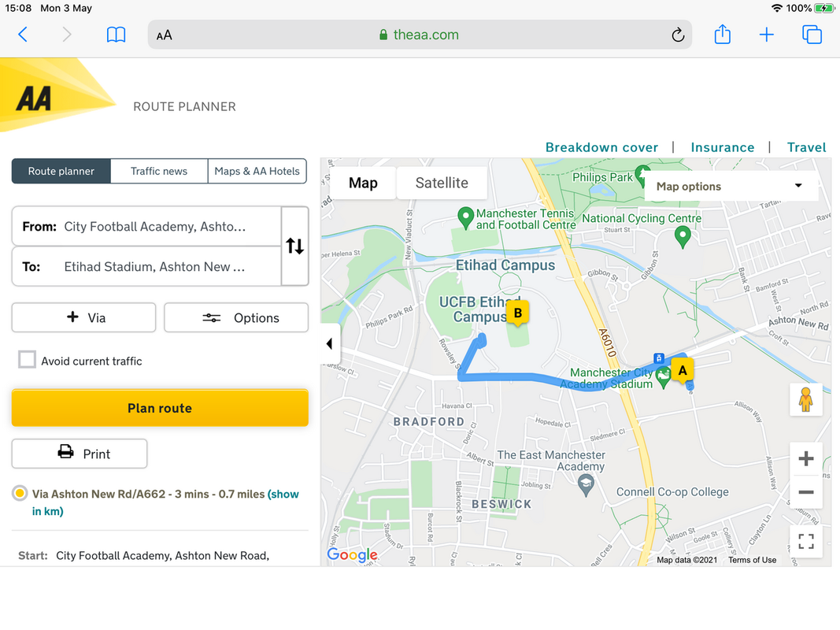Click the Plan route button
Image resolution: width=840 pixels, height=630 pixels.
(x=160, y=408)
